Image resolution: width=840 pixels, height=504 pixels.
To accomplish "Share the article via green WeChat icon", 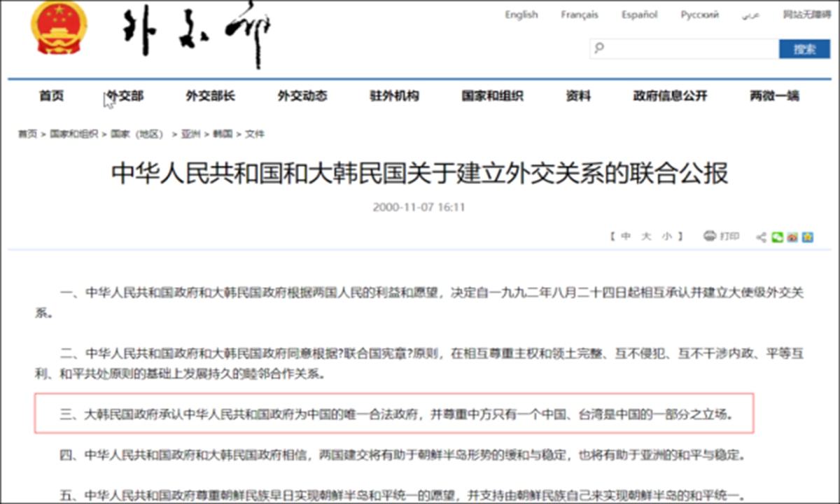I will (x=777, y=237).
